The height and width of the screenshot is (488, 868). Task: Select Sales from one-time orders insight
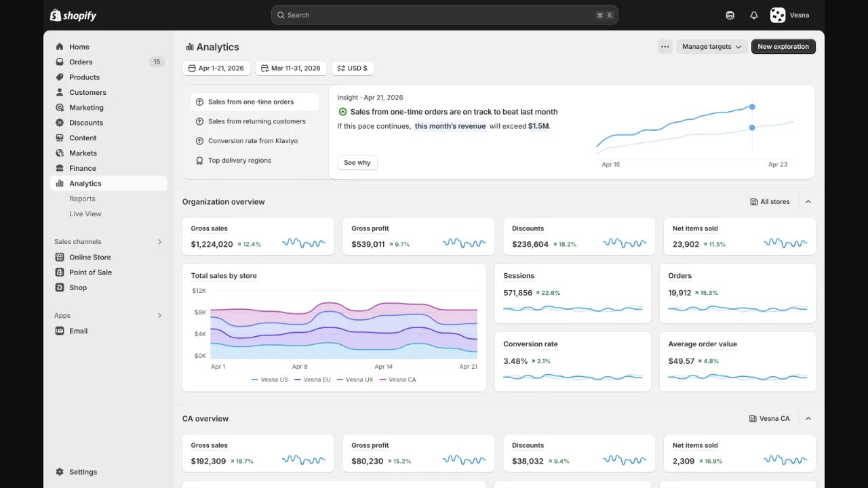(x=255, y=102)
